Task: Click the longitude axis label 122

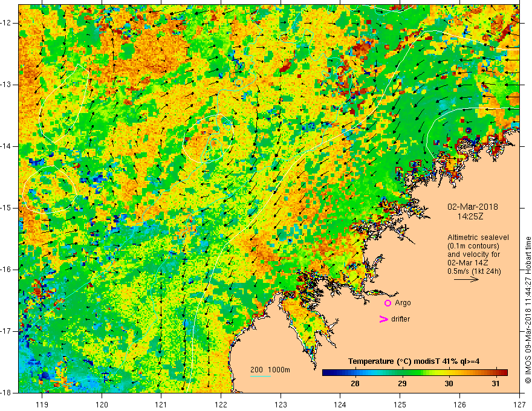Action: 221,404
